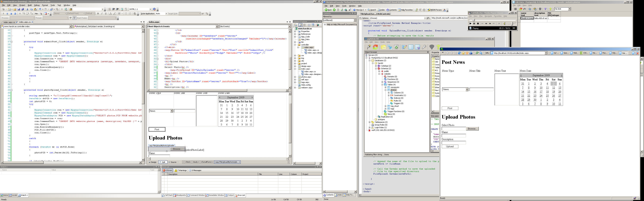Adjust Media Player Classic volume slider
This screenshot has width=644, height=201.
click(x=512, y=23)
